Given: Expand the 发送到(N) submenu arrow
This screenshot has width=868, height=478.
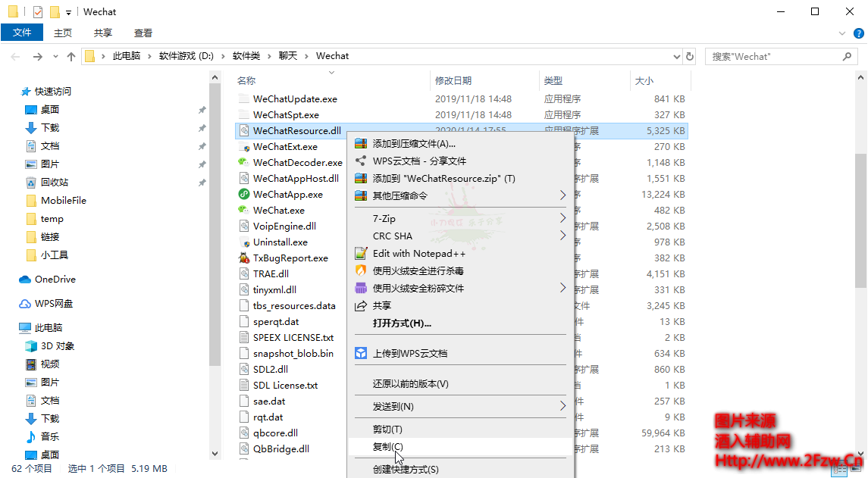Looking at the screenshot, I should coord(562,406).
